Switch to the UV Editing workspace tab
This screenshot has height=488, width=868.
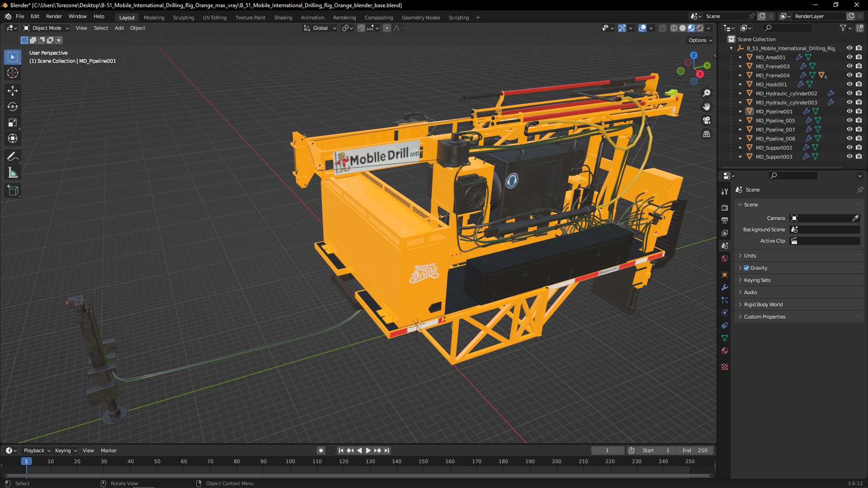pos(215,18)
